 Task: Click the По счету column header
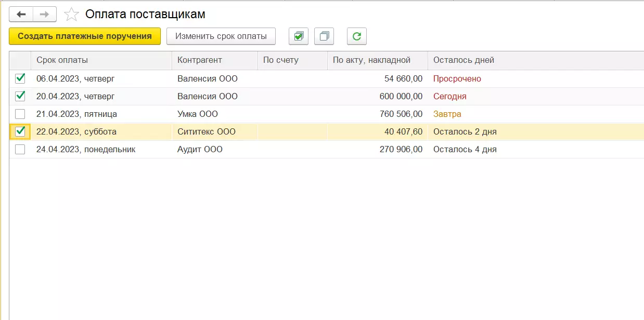click(281, 60)
